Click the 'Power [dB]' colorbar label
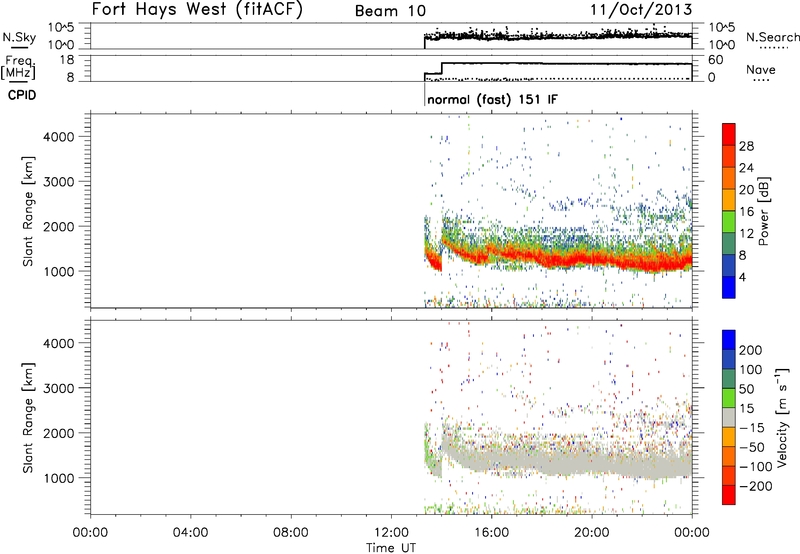Screen dimensions: 800x554 [764, 211]
